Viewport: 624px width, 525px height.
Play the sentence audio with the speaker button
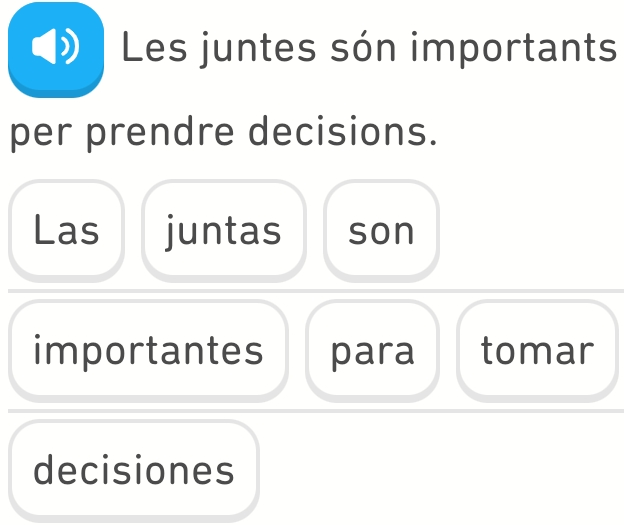coord(56,48)
